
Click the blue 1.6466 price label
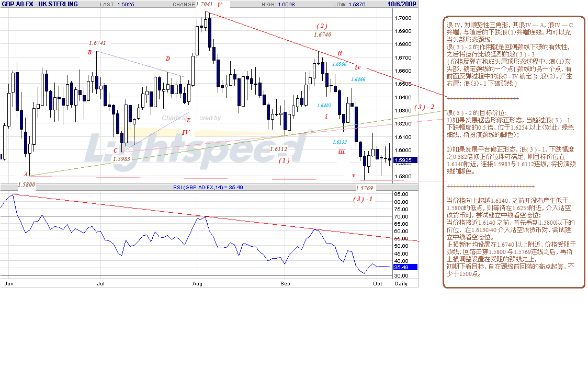coord(358,79)
